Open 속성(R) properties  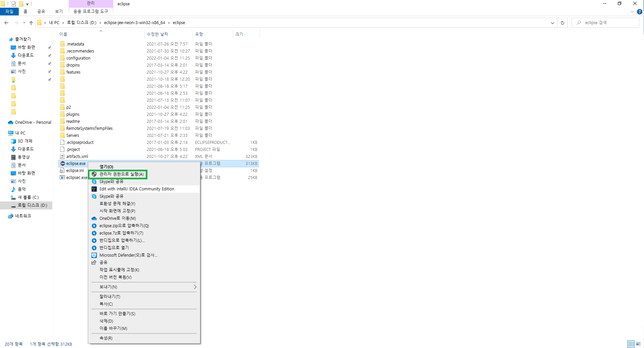pyautogui.click(x=144, y=338)
